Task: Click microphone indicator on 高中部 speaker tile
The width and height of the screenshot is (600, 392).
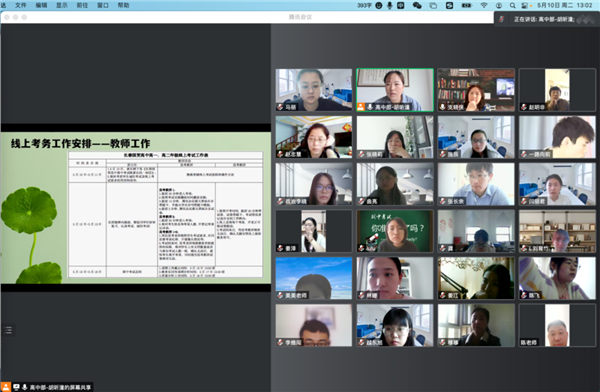Action: pyautogui.click(x=370, y=107)
